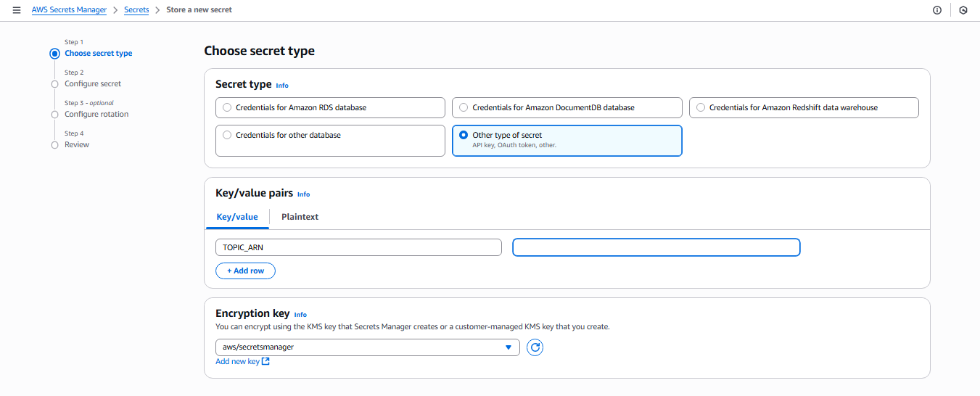The image size is (980, 396).
Task: Click the info circle icon in header
Action: pyautogui.click(x=937, y=10)
